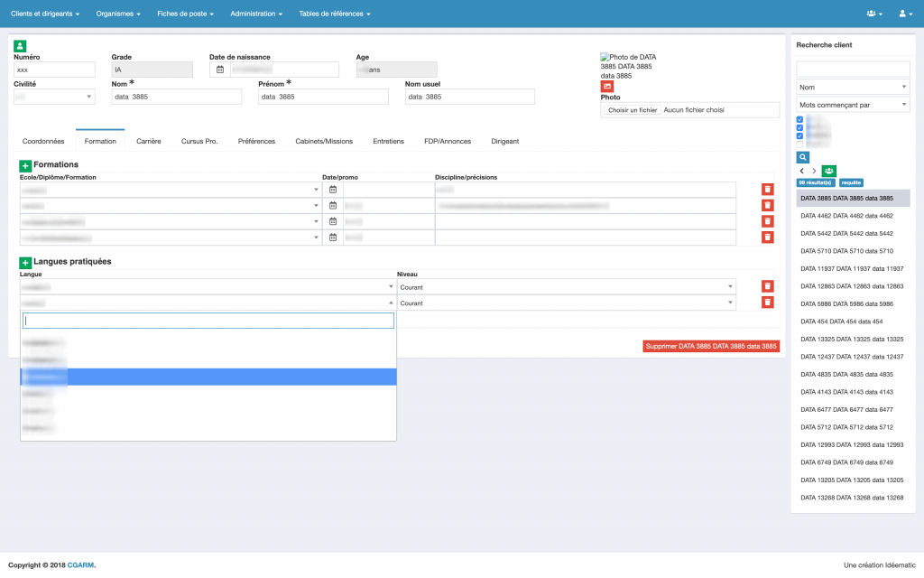The height and width of the screenshot is (578, 924).
Task: Open the Nom search criteria dropdown
Action: (x=853, y=87)
